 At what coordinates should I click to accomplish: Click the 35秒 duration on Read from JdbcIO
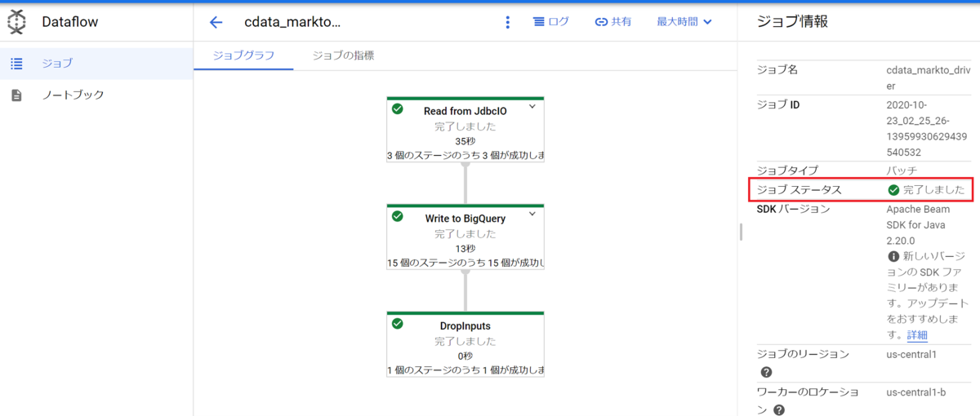pos(465,141)
